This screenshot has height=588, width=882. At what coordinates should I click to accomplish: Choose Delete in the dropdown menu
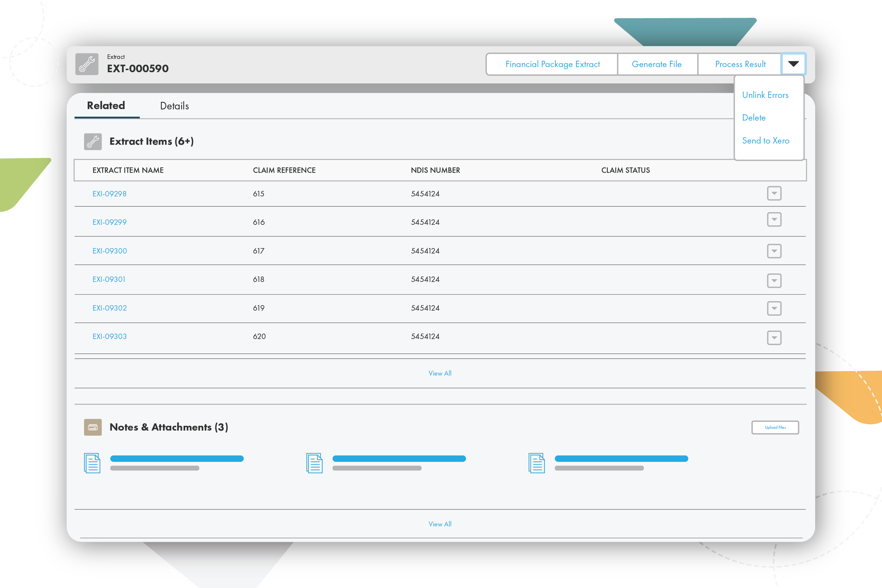(x=753, y=118)
